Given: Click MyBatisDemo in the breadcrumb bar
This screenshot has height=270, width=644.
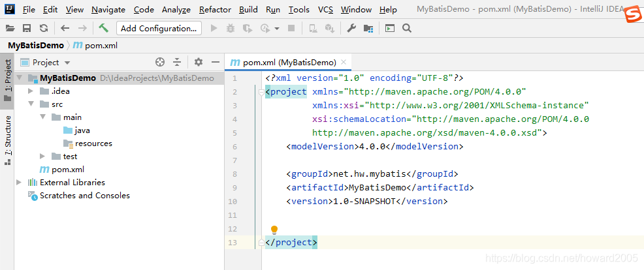Looking at the screenshot, I should point(36,46).
